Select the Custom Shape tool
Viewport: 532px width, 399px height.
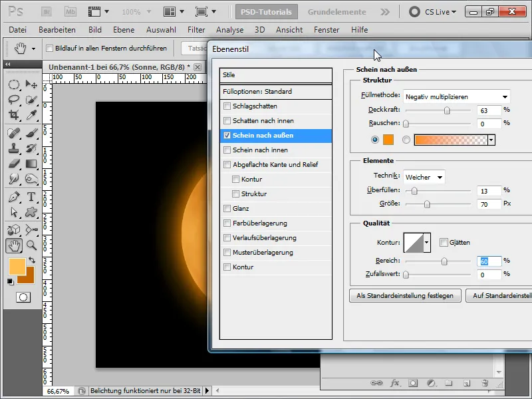pos(31,212)
